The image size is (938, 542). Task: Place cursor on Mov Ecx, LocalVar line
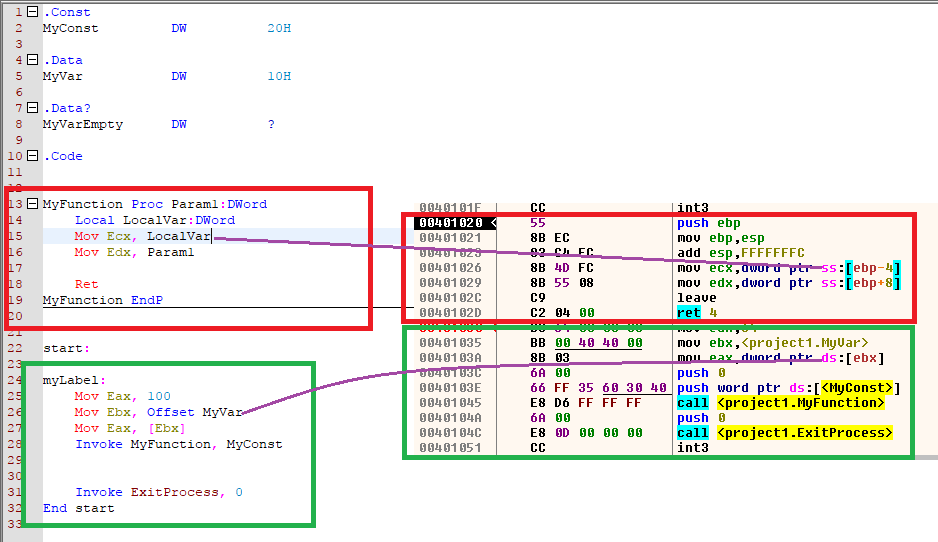142,236
